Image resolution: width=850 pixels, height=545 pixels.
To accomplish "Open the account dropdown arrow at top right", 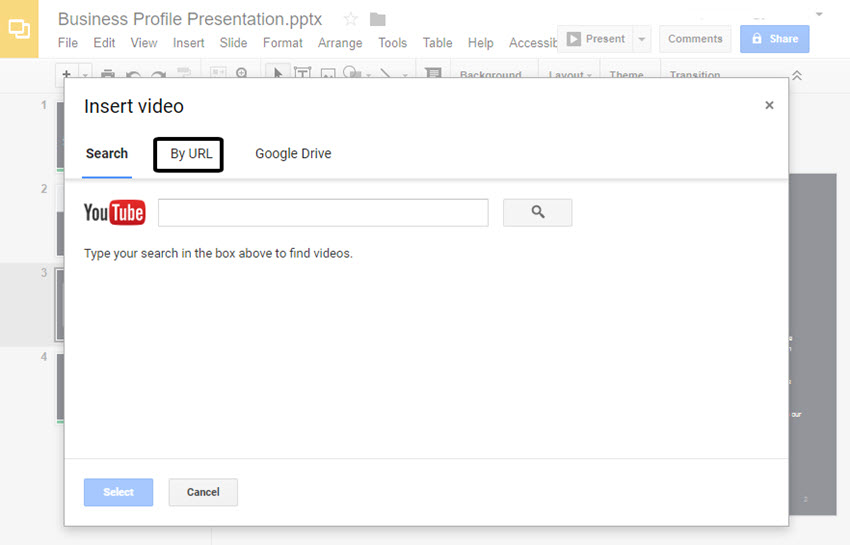I will (x=819, y=14).
